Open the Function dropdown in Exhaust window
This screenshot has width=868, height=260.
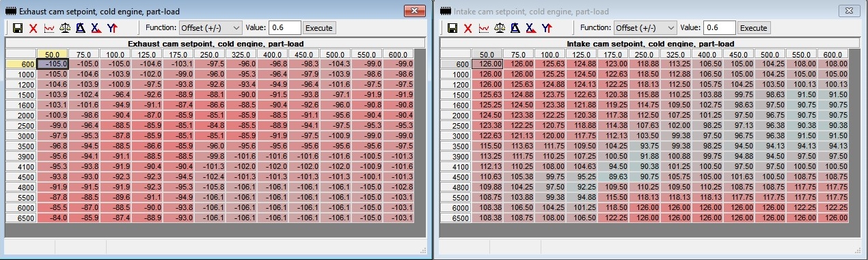point(211,28)
